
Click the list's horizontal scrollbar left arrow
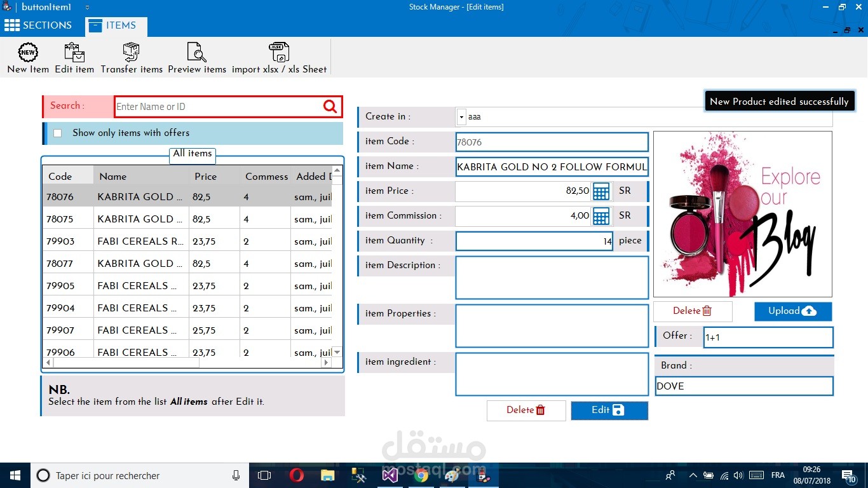click(48, 363)
